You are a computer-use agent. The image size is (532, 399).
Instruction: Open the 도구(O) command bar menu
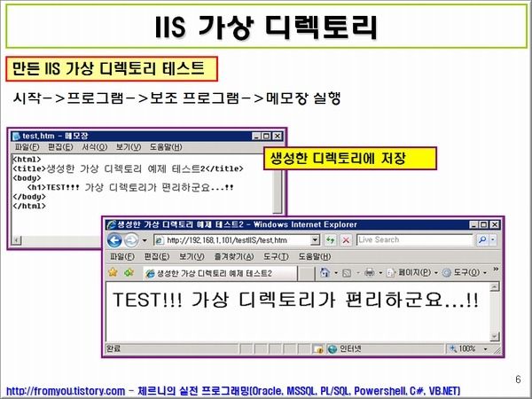click(465, 272)
